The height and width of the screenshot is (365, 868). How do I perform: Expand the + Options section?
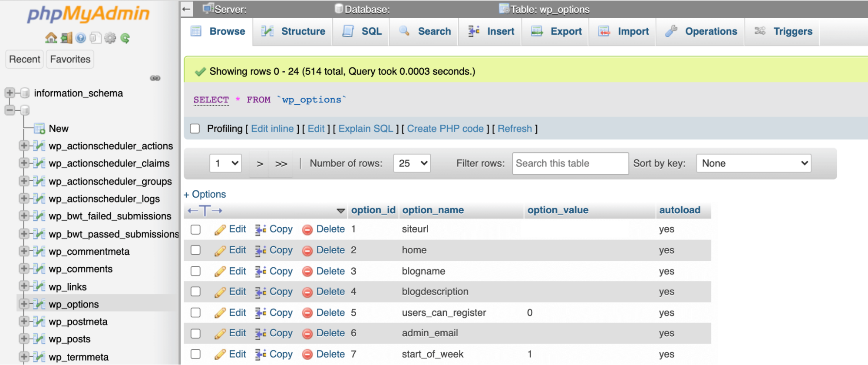205,194
